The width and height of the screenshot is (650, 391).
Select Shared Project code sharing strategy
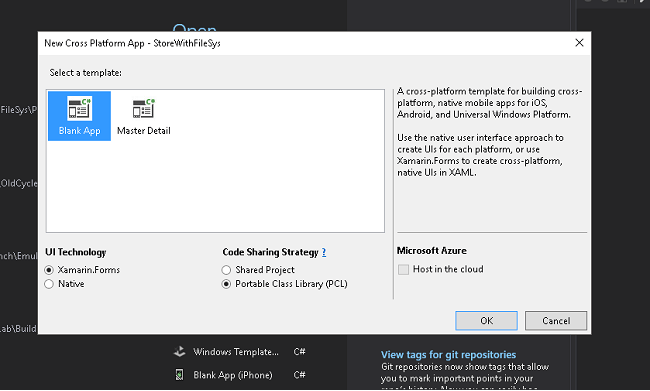(x=226, y=270)
